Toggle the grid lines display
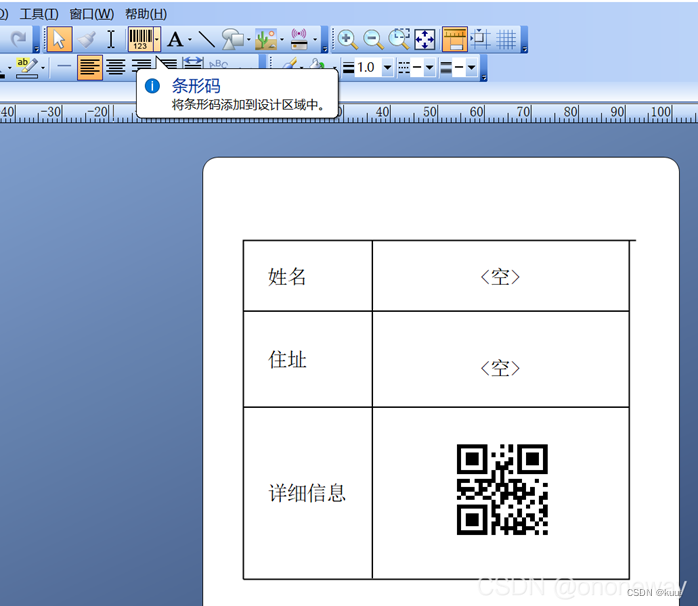 point(506,40)
